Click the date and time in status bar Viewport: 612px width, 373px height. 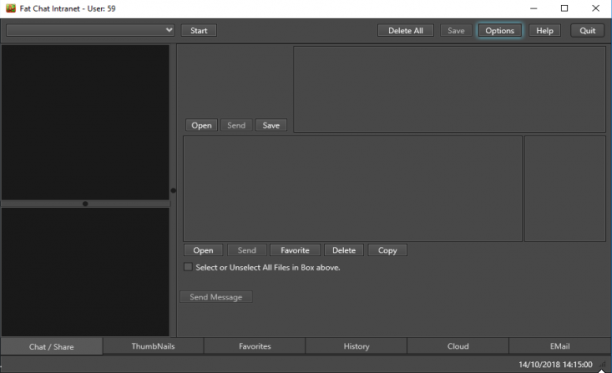(555, 364)
